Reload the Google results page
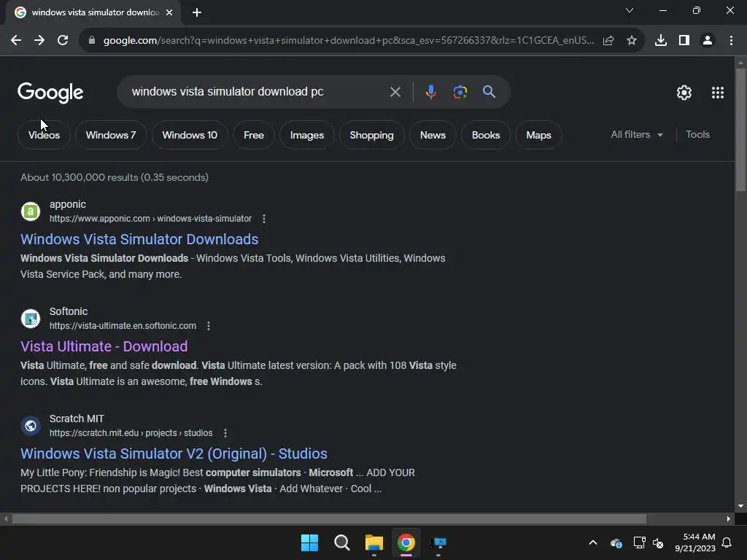The height and width of the screenshot is (560, 747). point(63,41)
